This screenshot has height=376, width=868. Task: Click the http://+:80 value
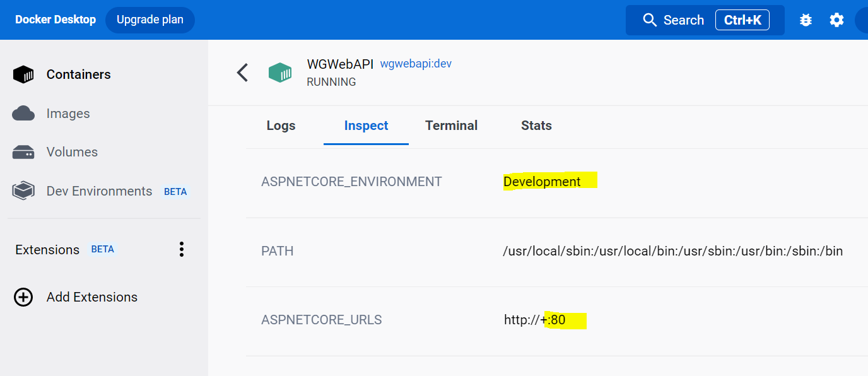(535, 320)
